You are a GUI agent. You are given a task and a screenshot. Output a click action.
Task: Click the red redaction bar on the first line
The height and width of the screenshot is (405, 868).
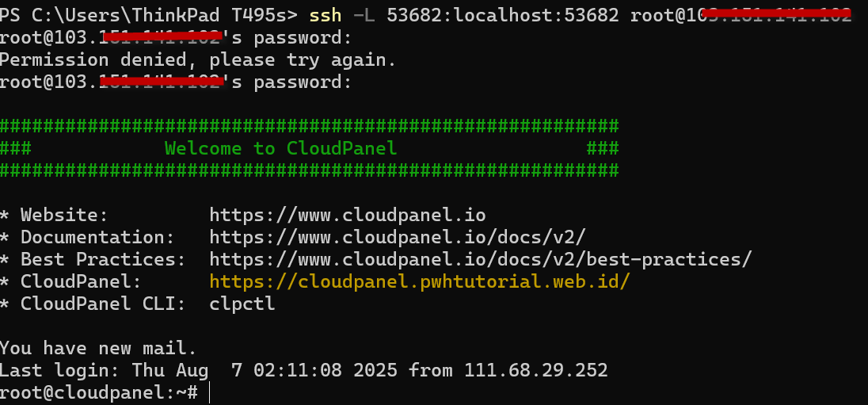pos(777,13)
